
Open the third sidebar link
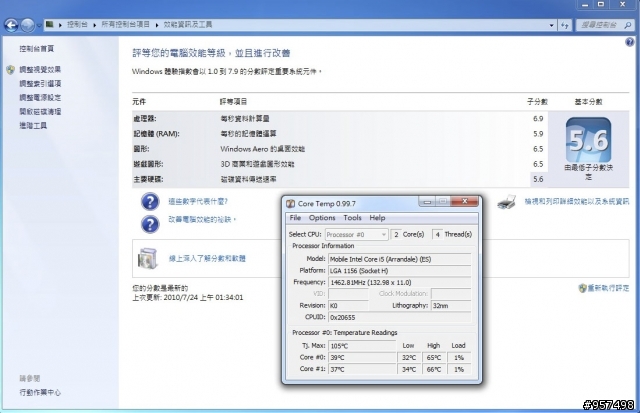click(40, 83)
